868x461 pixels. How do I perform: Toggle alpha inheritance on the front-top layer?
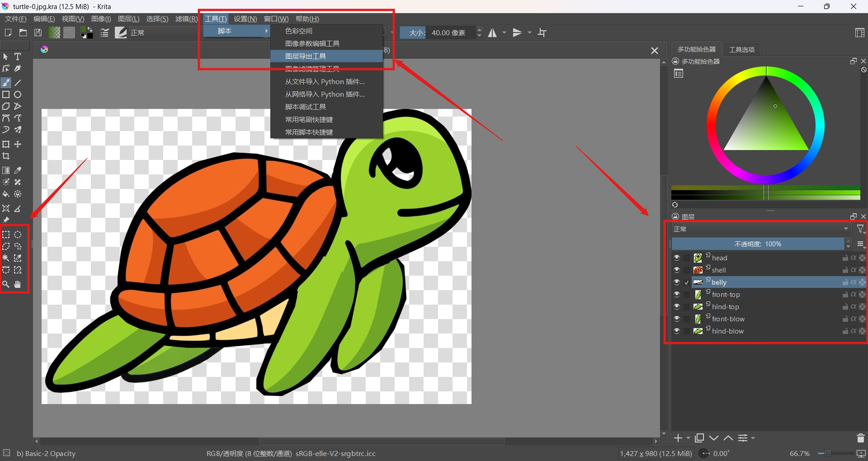[854, 294]
